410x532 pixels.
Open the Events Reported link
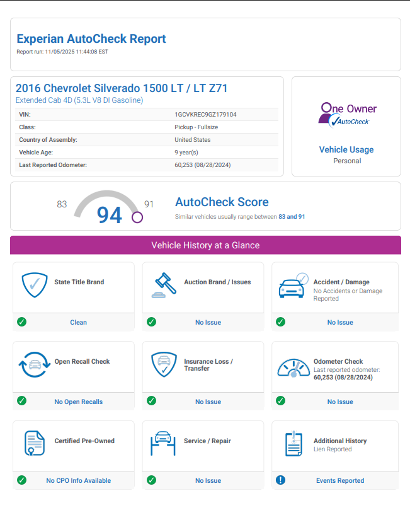point(340,480)
